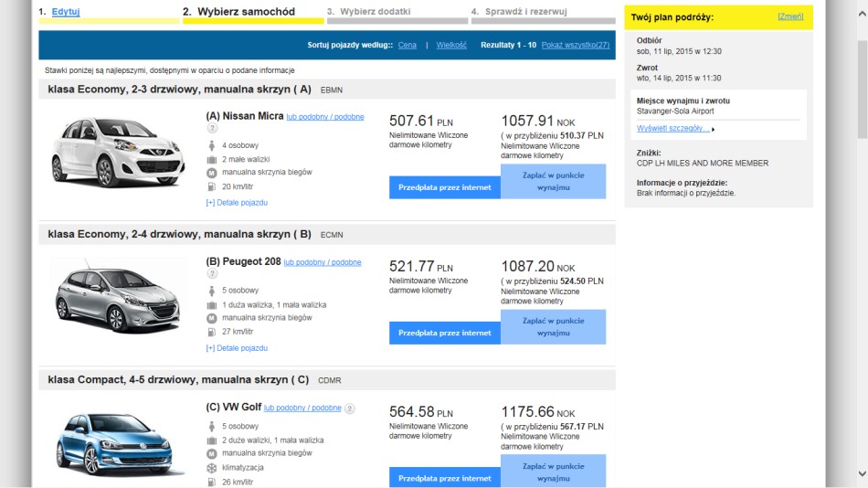Click the 507.61 PLN price text
This screenshot has width=868, height=488.
[420, 121]
